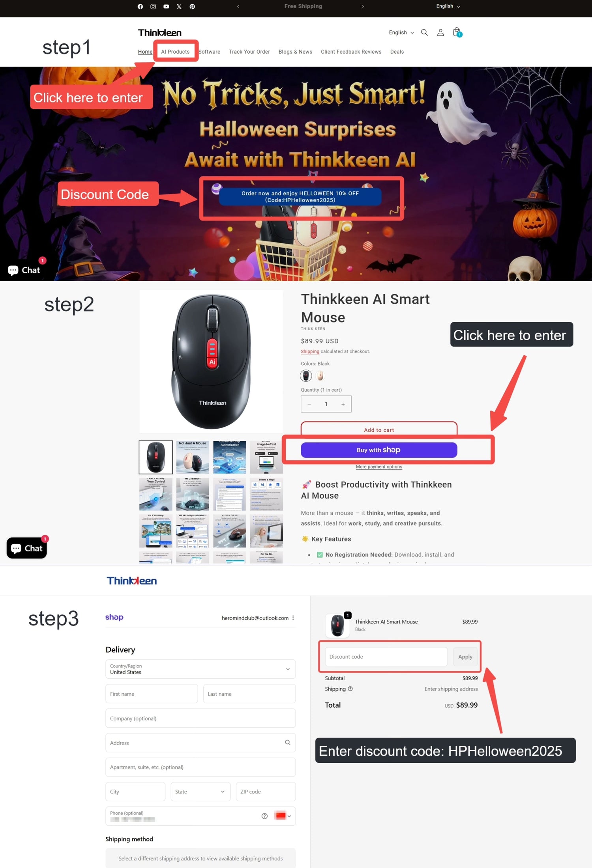This screenshot has height=868, width=592.
Task: Click the search magnifier icon in header
Action: (x=424, y=32)
